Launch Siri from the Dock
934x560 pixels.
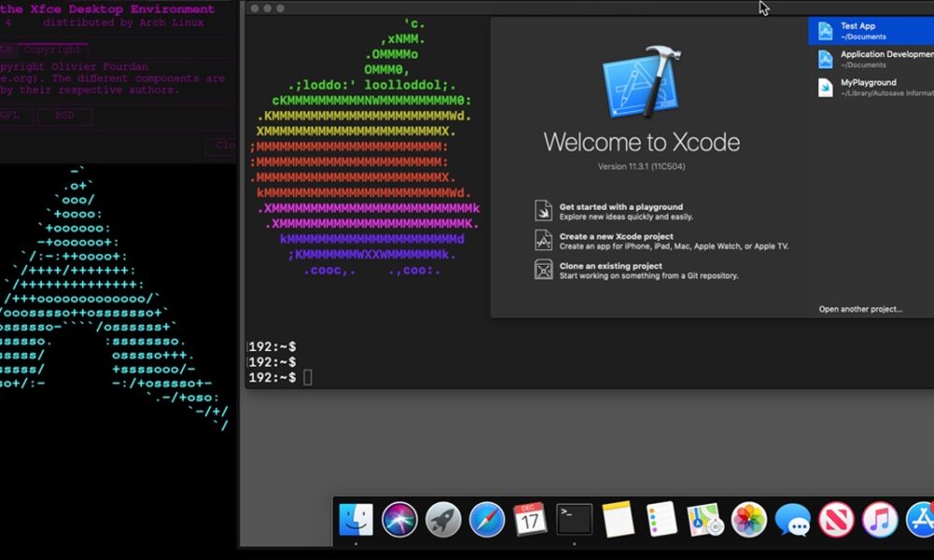point(399,520)
